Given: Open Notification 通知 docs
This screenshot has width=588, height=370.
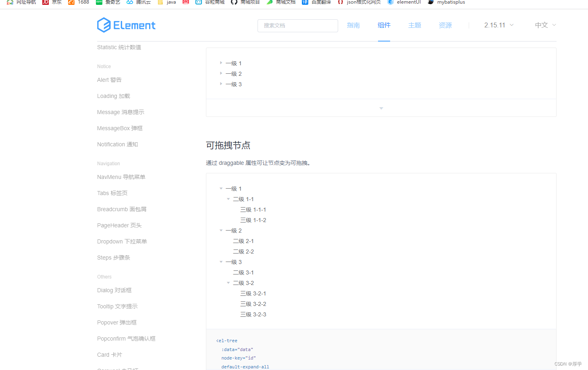Looking at the screenshot, I should (117, 144).
